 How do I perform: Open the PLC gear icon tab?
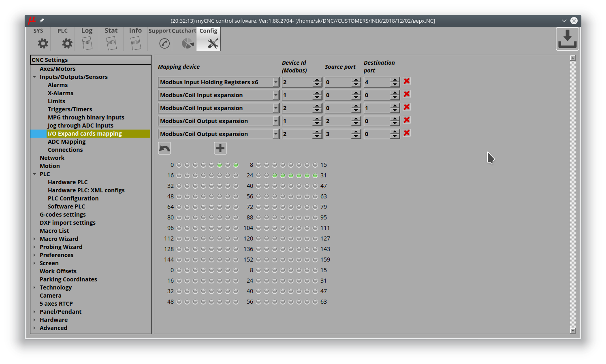click(x=67, y=43)
